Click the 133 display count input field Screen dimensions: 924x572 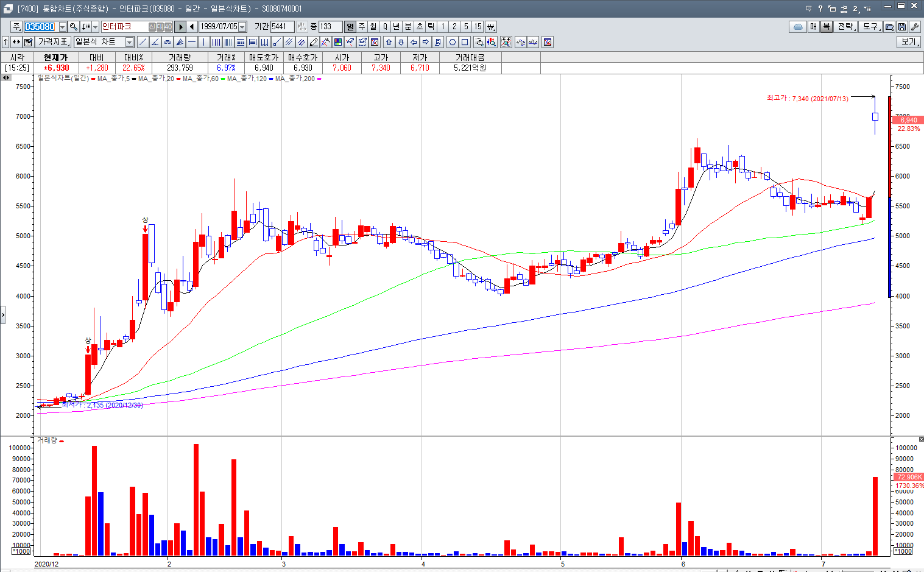point(330,27)
